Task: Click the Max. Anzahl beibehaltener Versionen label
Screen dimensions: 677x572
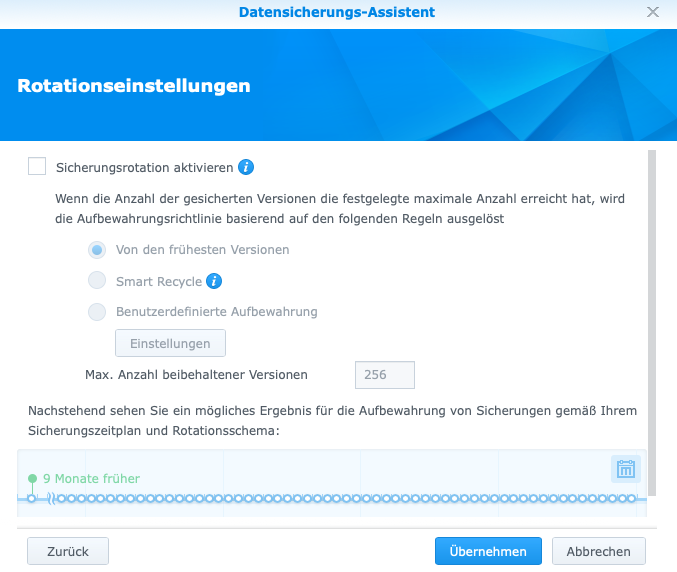Action: coord(196,375)
